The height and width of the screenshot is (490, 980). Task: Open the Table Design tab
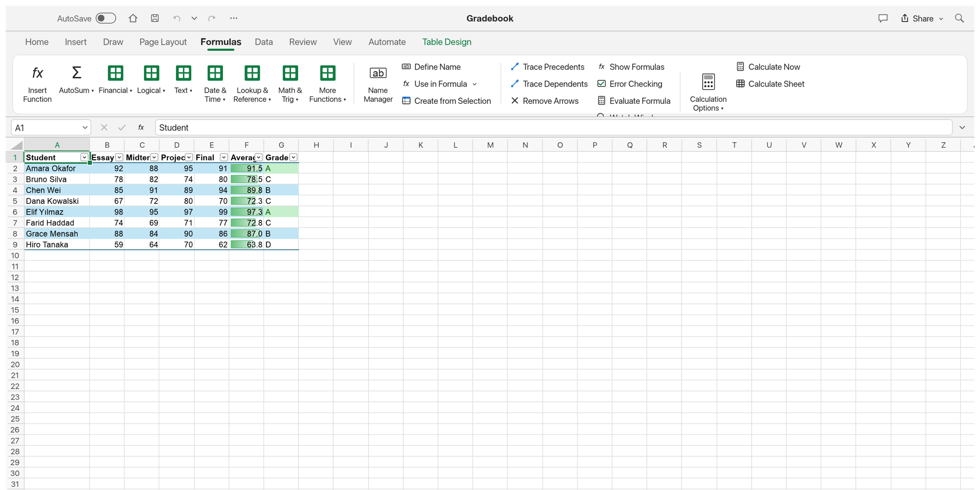pyautogui.click(x=447, y=42)
